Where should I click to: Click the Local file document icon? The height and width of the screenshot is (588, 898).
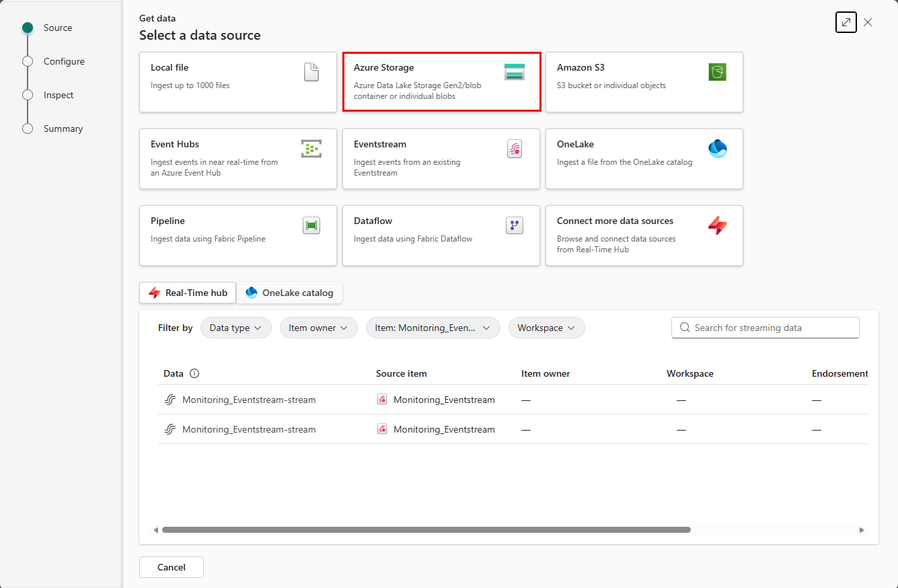(x=311, y=72)
